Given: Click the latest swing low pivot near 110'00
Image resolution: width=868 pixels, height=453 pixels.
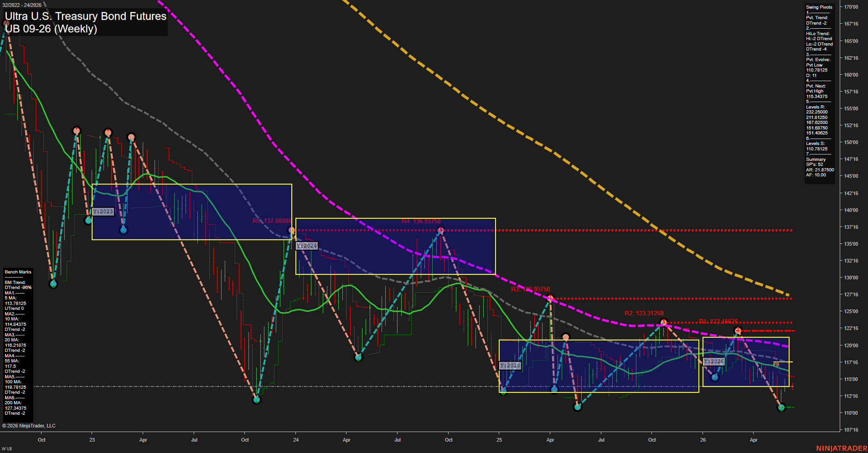Looking at the screenshot, I should pos(781,407).
